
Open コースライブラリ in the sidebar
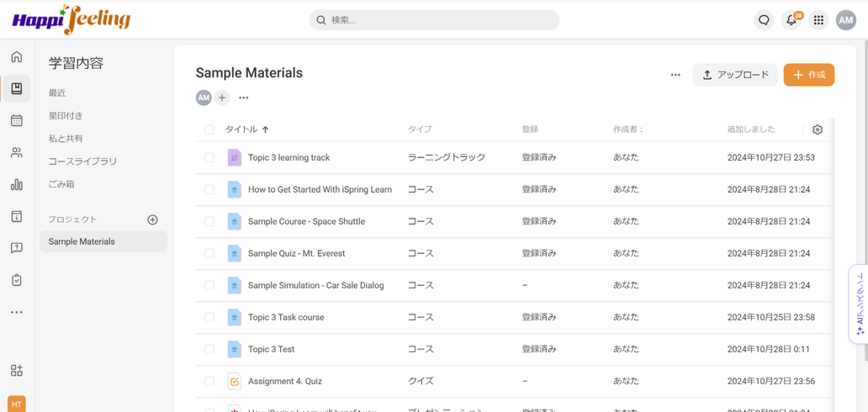[82, 161]
